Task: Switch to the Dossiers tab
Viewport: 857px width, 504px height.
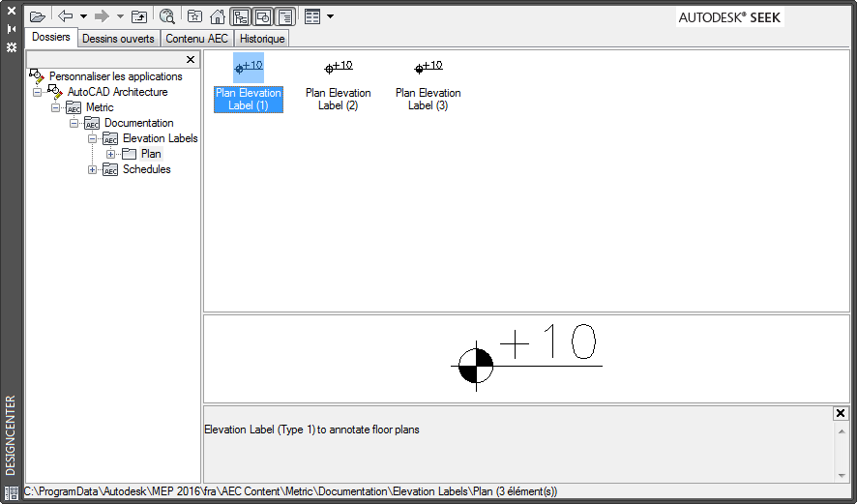Action: [51, 37]
